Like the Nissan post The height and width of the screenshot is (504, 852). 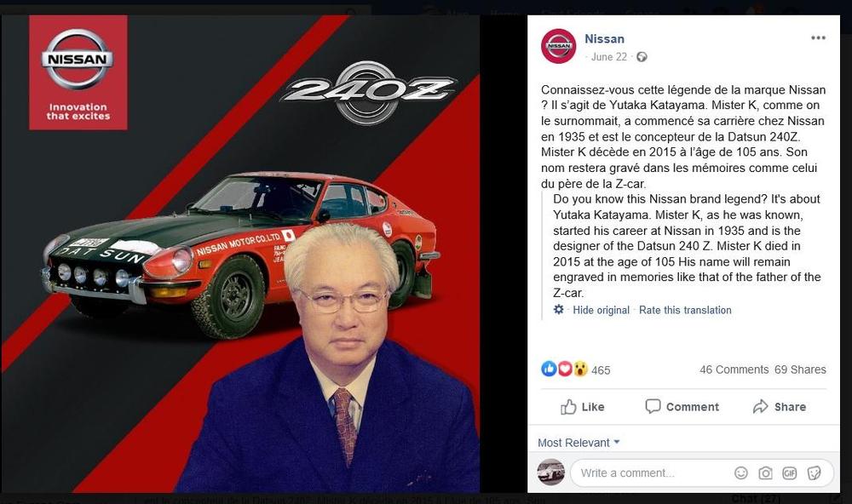[x=583, y=407]
